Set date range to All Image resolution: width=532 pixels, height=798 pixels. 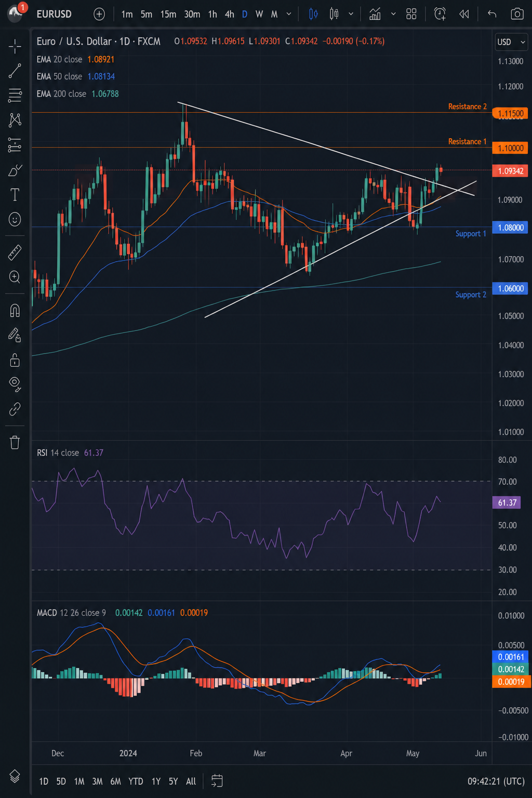[191, 781]
